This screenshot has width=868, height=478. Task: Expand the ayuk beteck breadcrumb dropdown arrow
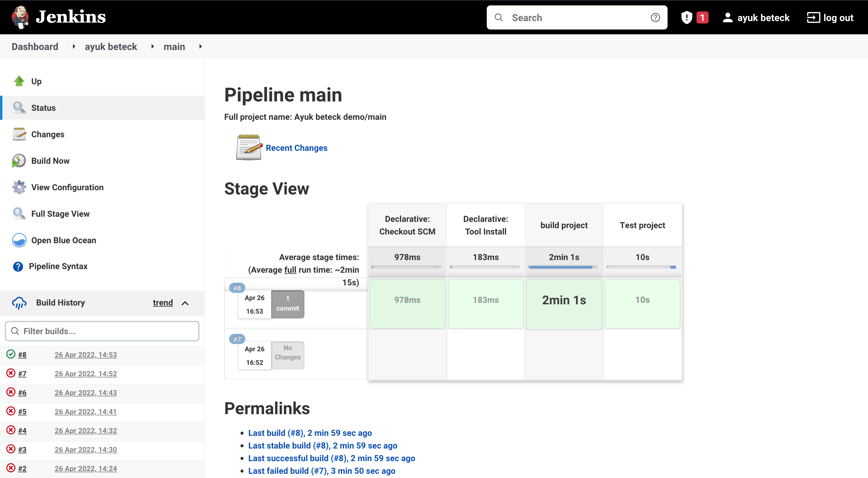point(153,46)
